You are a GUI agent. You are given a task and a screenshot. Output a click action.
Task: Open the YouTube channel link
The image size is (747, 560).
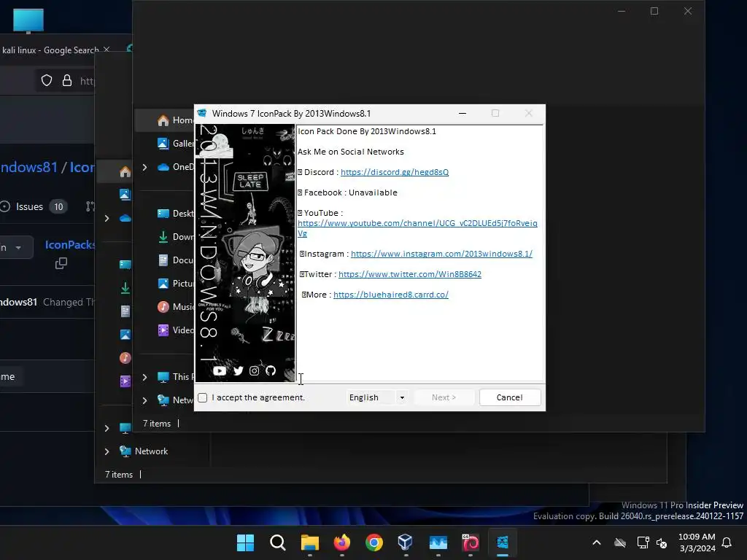pos(417,228)
